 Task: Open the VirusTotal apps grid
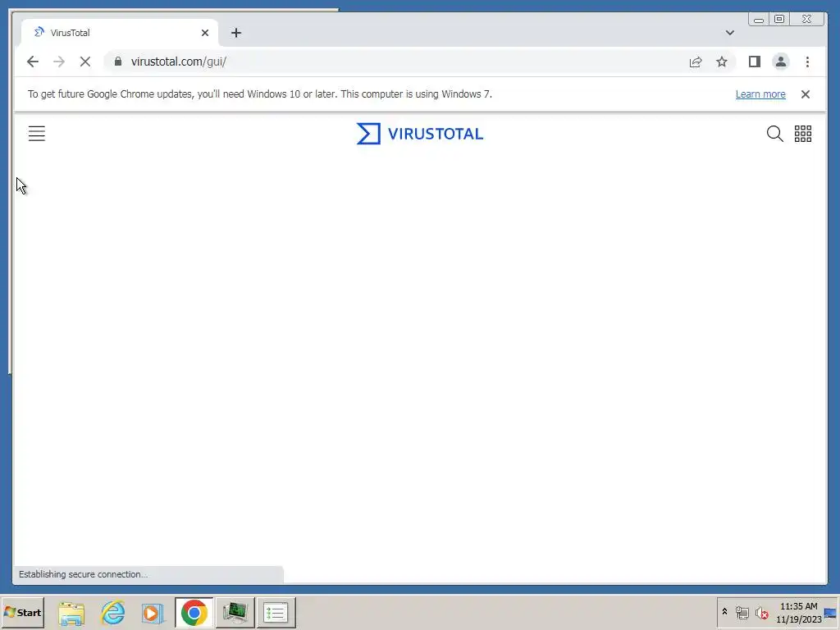pyautogui.click(x=802, y=134)
